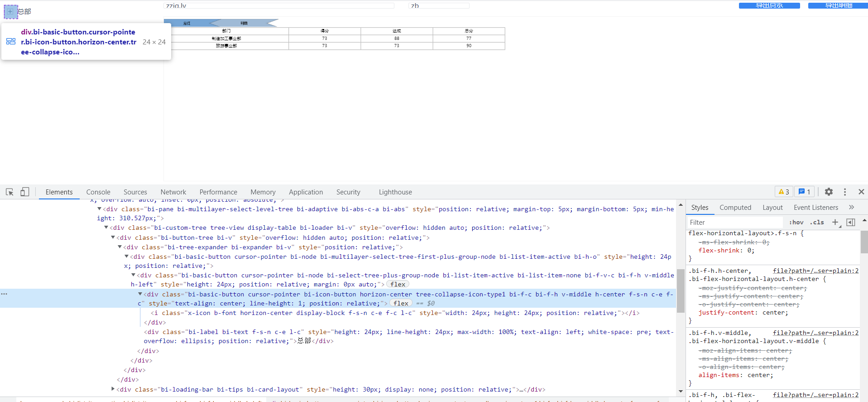Open the Memory panel tab
Viewport: 868px width, 402px height.
point(263,192)
